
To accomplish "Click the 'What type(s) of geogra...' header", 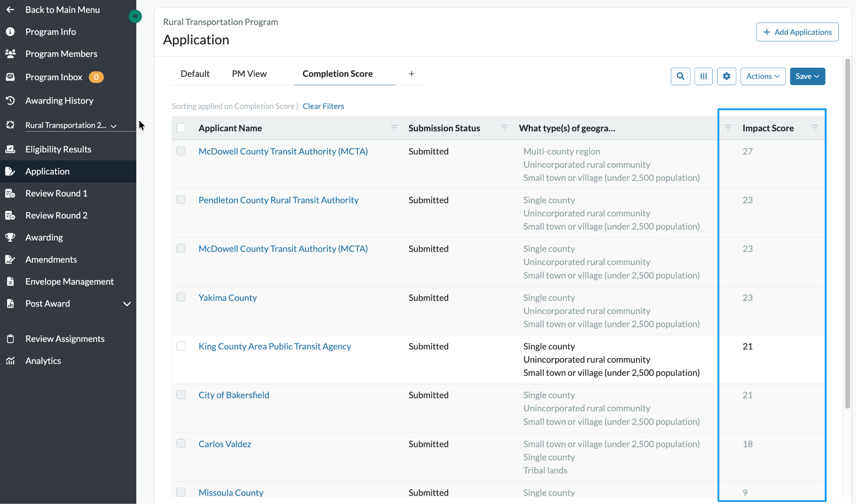I will (x=567, y=128).
